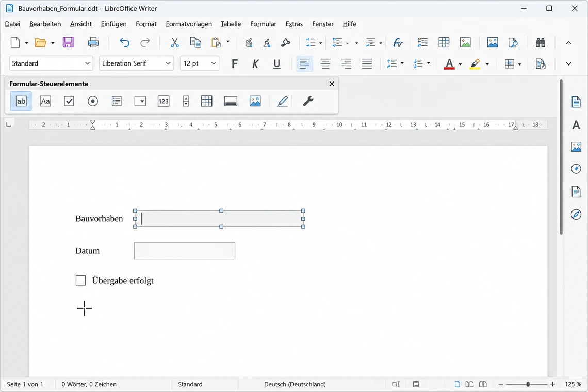Open the Formatvorlagen menu
Viewport: 588px width, 392px height.
tap(189, 24)
